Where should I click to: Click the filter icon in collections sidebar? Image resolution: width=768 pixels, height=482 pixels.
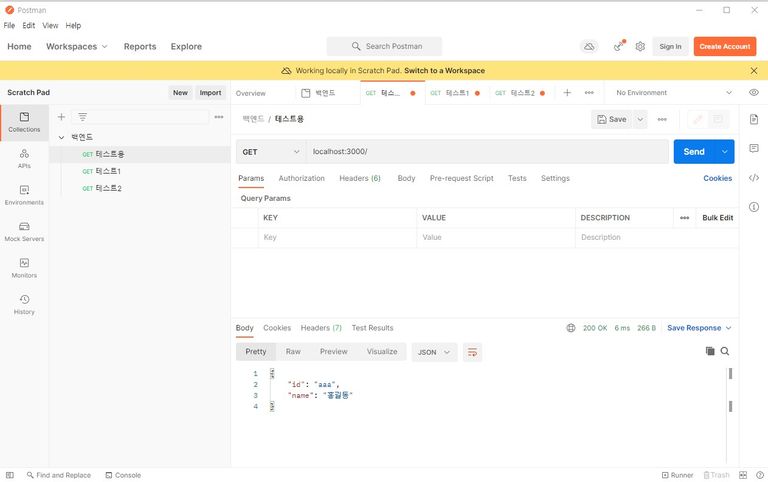(82, 117)
